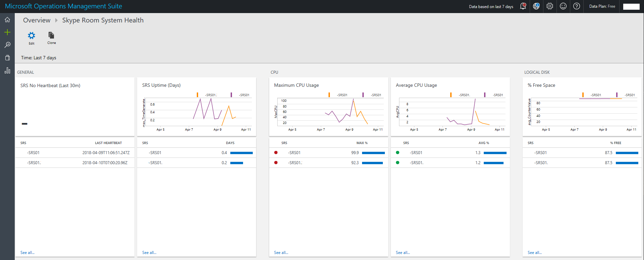The image size is (644, 260).
Task: Click the % Free Space line chart
Action: click(584, 112)
